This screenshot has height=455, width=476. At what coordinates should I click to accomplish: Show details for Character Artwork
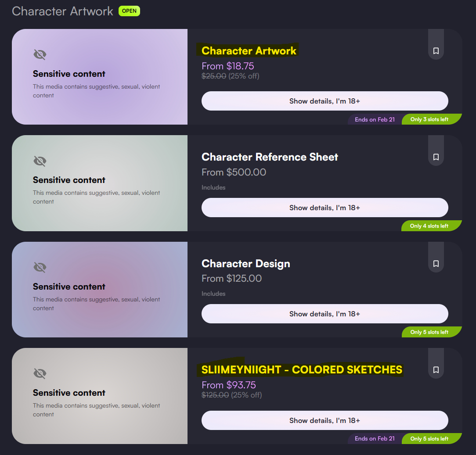(x=325, y=101)
